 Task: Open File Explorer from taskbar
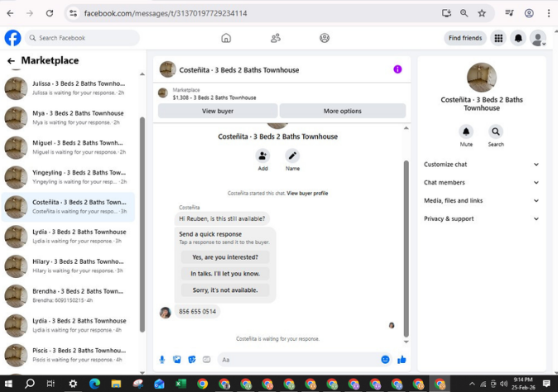116,384
